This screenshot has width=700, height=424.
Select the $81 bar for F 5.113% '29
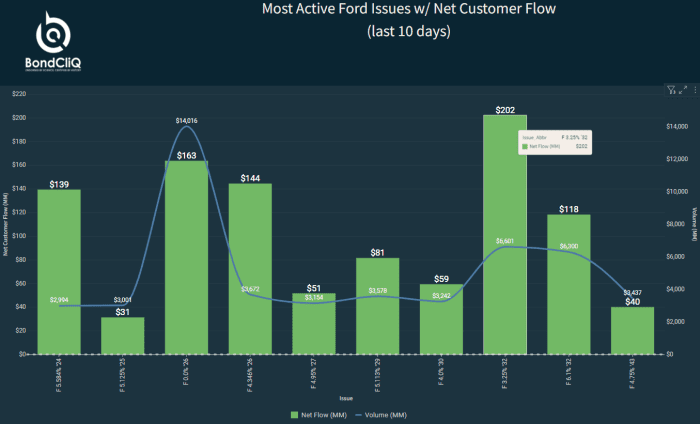[x=378, y=306]
